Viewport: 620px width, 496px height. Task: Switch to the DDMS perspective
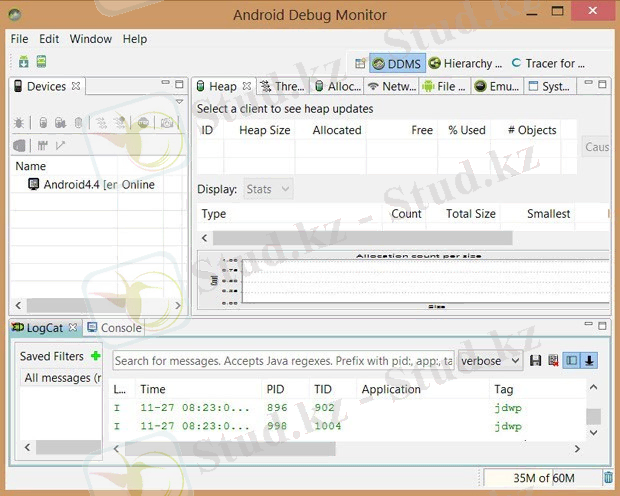point(397,63)
